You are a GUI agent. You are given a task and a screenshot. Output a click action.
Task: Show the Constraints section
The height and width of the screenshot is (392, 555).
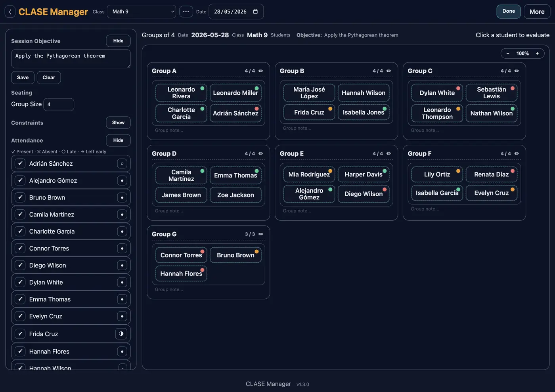pos(118,122)
